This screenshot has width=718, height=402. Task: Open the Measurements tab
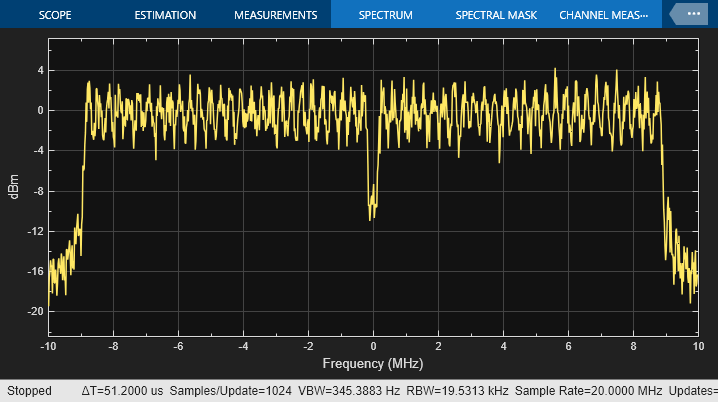[275, 16]
